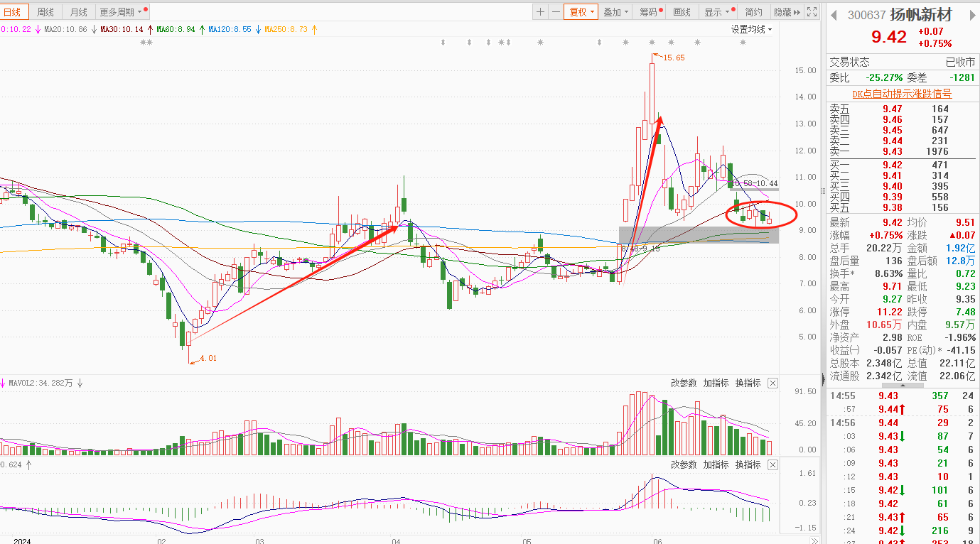Toggle 筹码 chip distribution view

(x=650, y=12)
